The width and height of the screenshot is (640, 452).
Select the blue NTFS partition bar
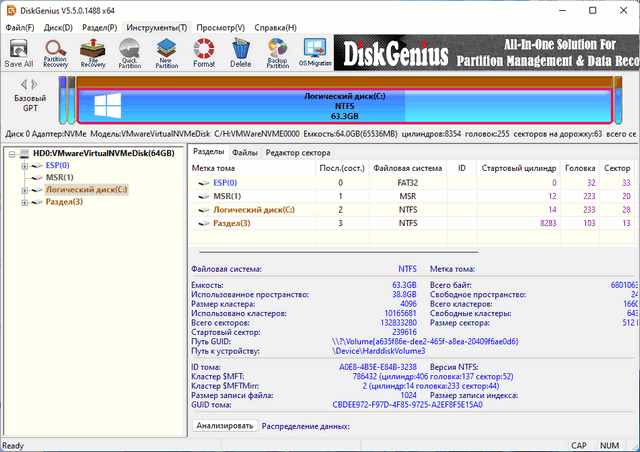343,106
